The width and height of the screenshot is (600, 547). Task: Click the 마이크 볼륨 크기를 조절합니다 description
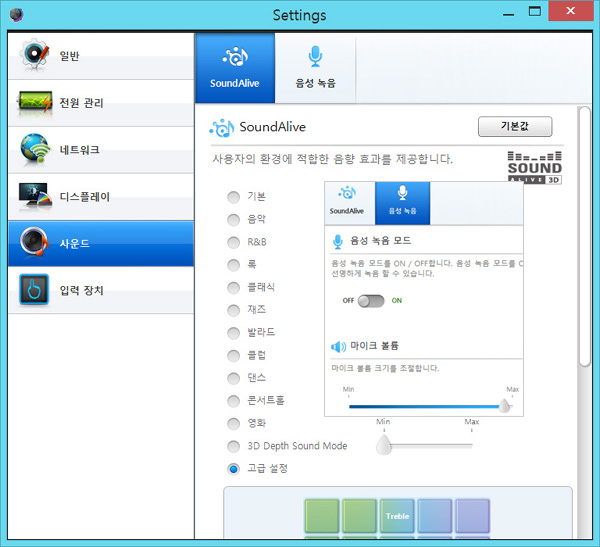click(385, 368)
